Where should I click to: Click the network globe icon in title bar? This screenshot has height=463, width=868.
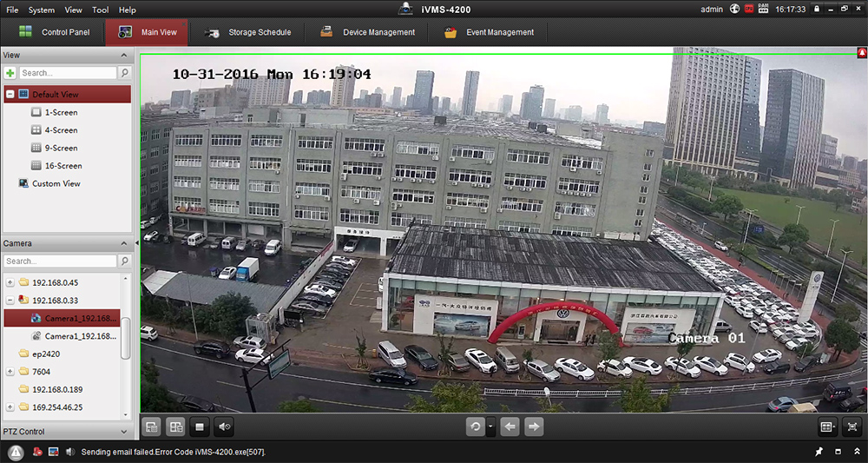point(734,10)
